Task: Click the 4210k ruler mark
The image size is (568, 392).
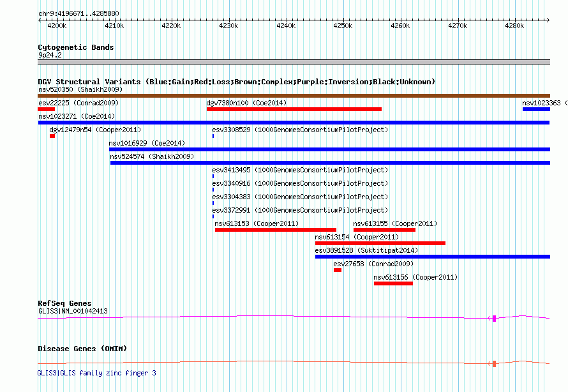Action: tap(114, 26)
